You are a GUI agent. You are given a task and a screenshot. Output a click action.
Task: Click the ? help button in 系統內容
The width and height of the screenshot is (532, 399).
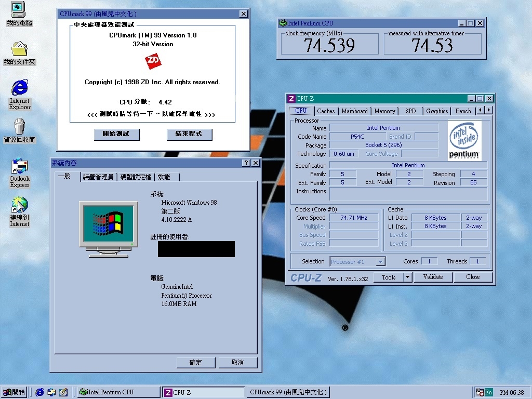(x=246, y=163)
